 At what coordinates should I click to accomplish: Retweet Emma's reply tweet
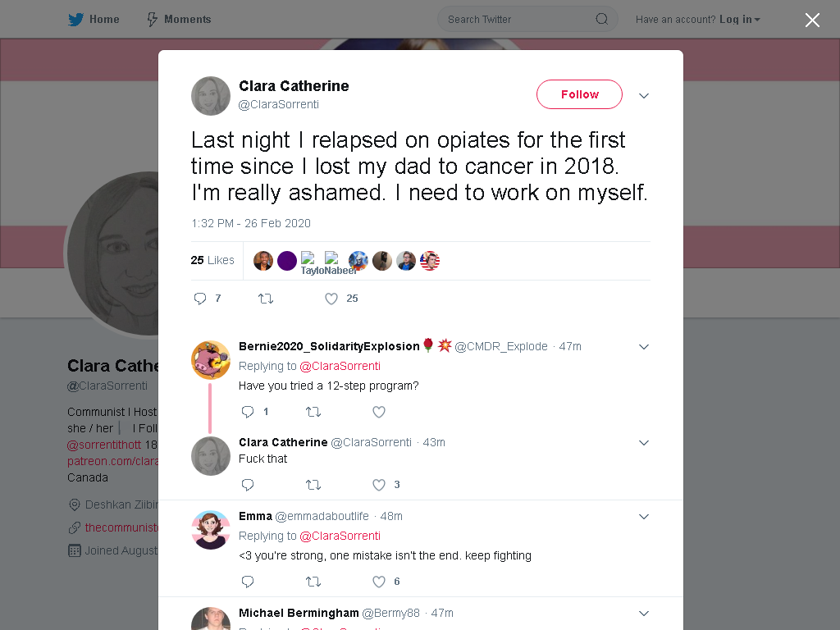[313, 582]
